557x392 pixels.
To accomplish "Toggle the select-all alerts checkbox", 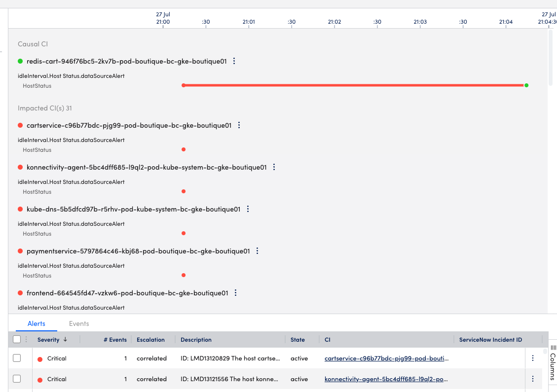I will 17,339.
